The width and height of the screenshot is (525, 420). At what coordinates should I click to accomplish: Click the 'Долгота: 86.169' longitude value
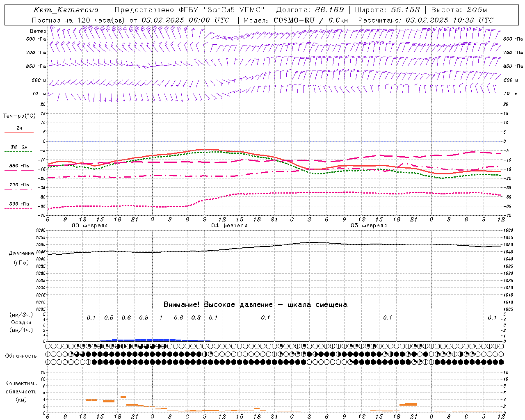[x=310, y=10]
